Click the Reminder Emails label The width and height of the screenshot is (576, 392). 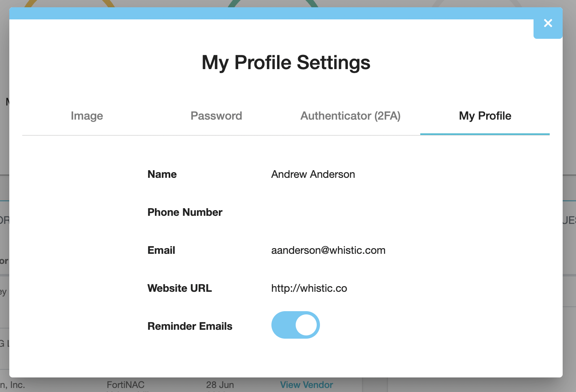pyautogui.click(x=190, y=326)
